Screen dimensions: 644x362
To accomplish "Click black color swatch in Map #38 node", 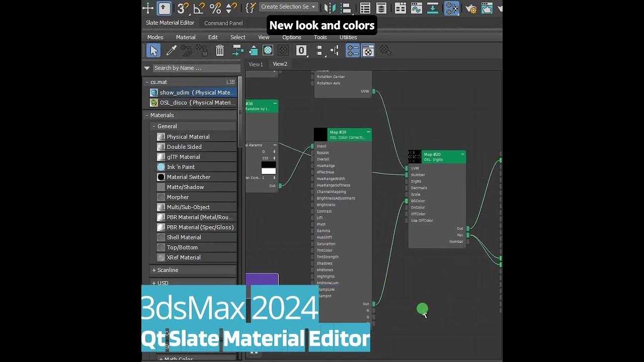I will pos(268,165).
